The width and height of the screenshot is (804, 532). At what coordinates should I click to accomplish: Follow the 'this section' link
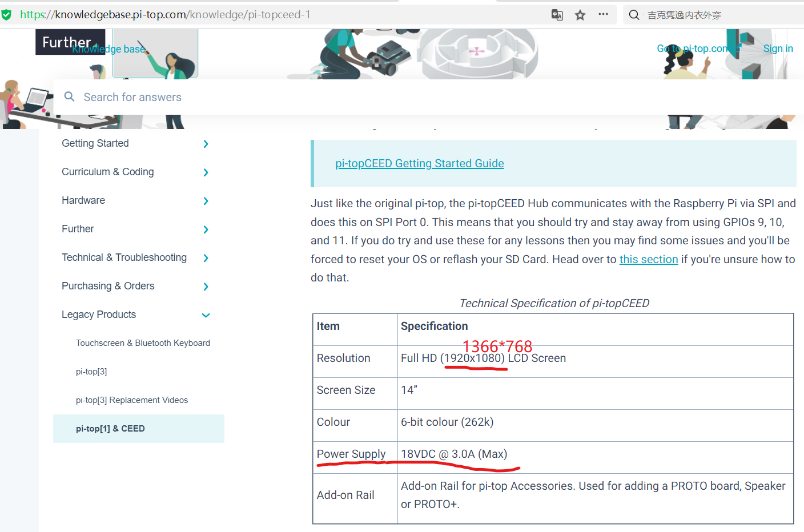[x=649, y=259]
